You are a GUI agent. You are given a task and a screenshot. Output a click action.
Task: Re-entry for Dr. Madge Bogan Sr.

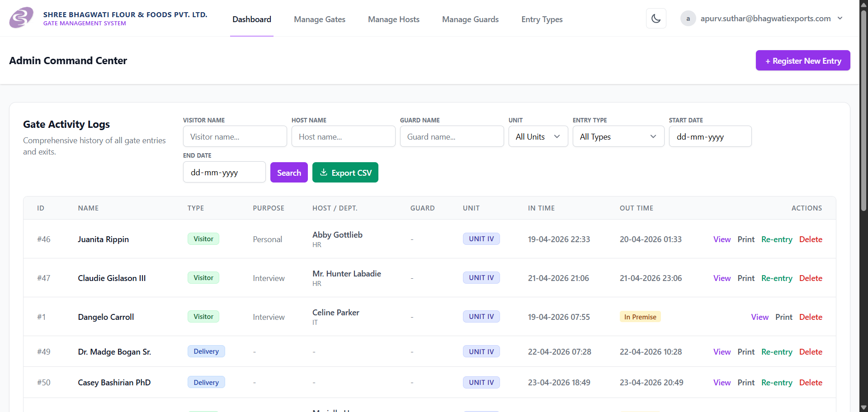777,352
